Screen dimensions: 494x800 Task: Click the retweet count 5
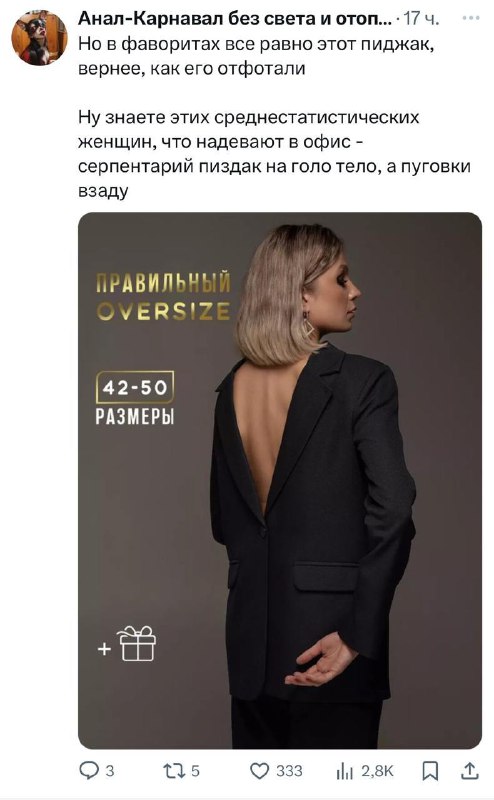(x=195, y=770)
